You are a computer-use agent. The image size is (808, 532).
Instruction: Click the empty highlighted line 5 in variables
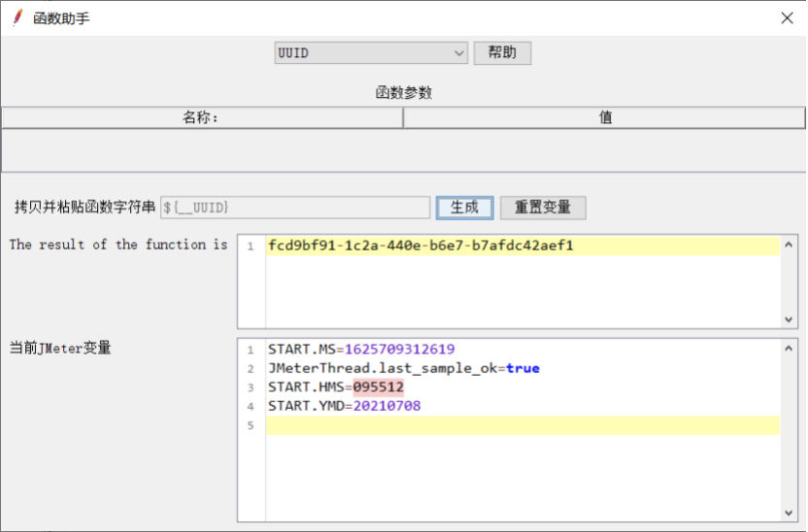[522, 425]
